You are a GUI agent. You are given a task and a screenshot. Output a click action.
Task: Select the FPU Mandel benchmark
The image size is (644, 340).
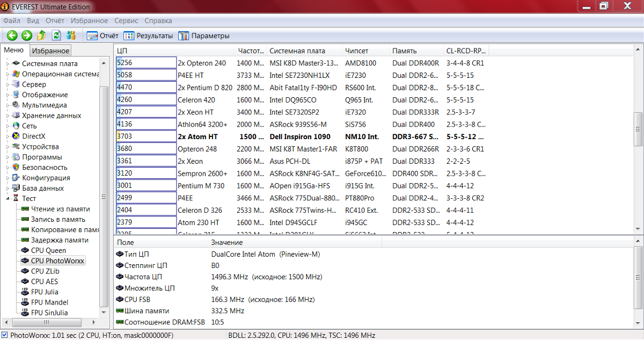49,302
